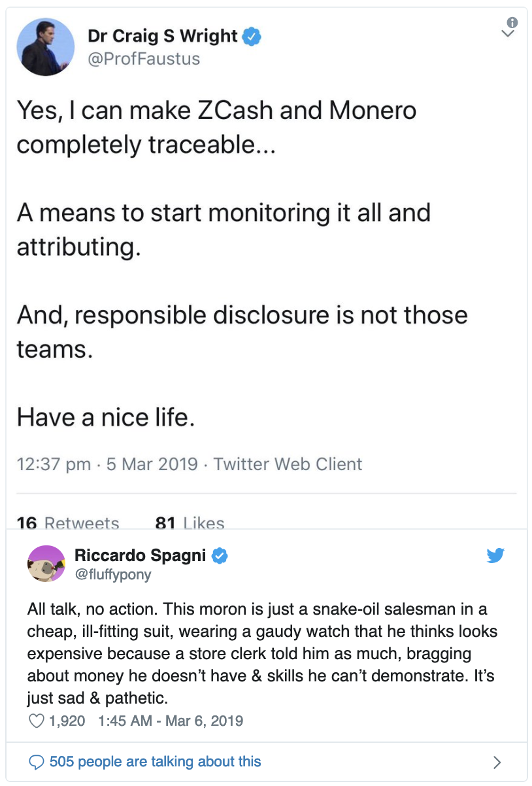The width and height of the screenshot is (532, 786).
Task: Expand conversation via the right arrow chevron
Action: (x=497, y=762)
